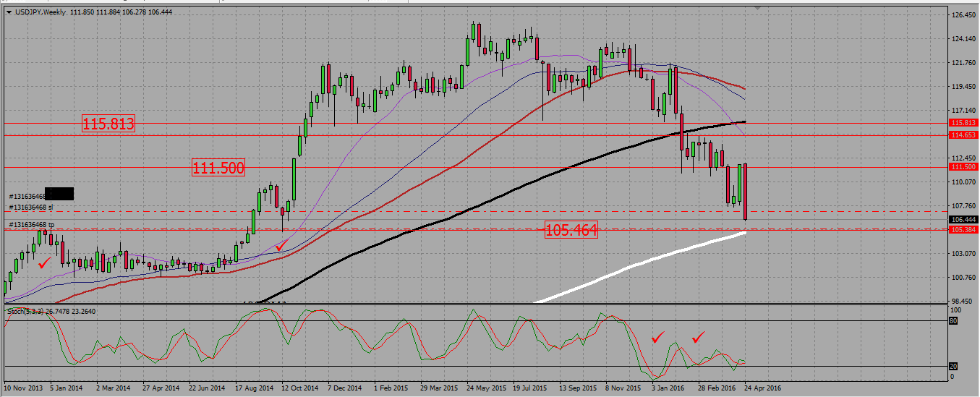Click the #131636468 sl order label
The height and width of the screenshot is (397, 980).
click(32, 208)
